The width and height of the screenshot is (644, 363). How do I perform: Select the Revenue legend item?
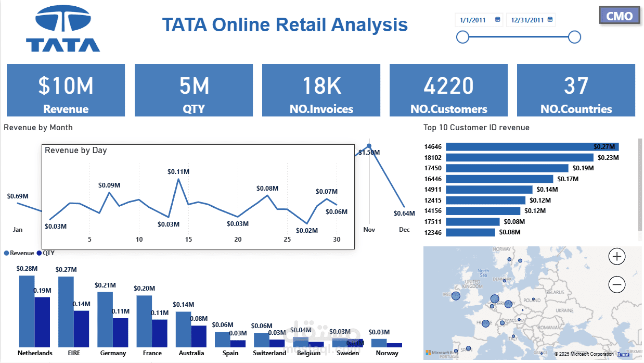click(18, 253)
